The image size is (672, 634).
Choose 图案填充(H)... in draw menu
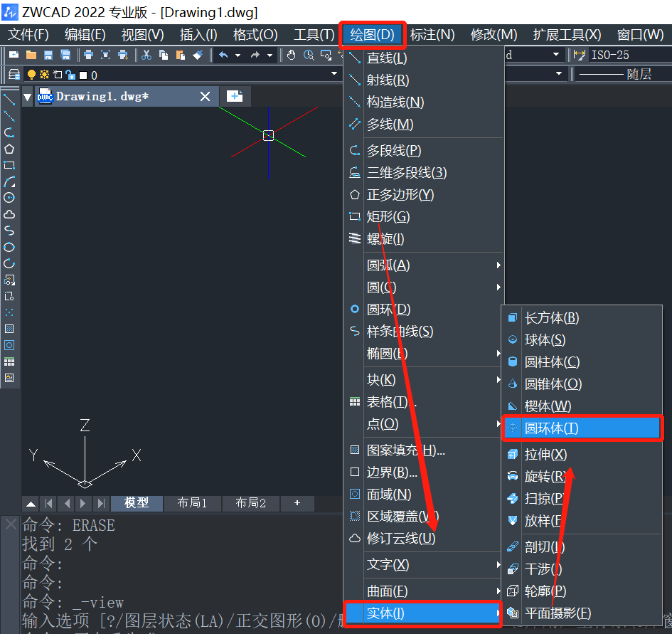424,450
